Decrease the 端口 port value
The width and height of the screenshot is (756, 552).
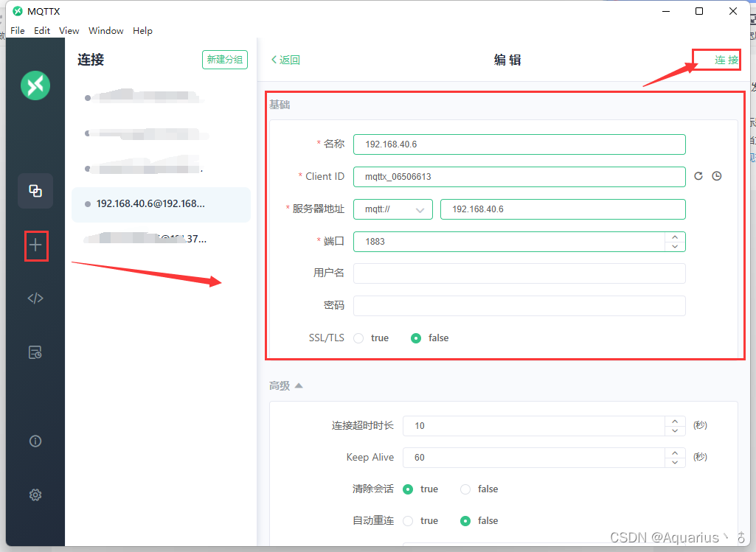(x=675, y=247)
